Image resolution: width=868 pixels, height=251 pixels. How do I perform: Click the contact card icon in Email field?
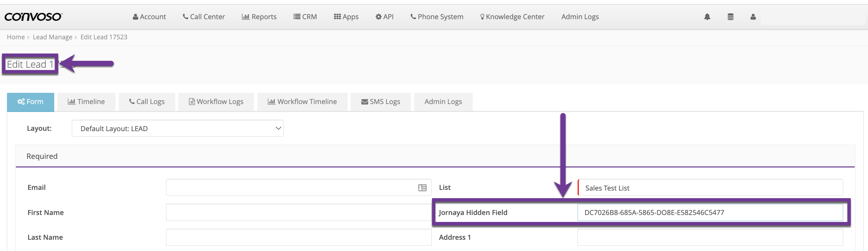(422, 188)
